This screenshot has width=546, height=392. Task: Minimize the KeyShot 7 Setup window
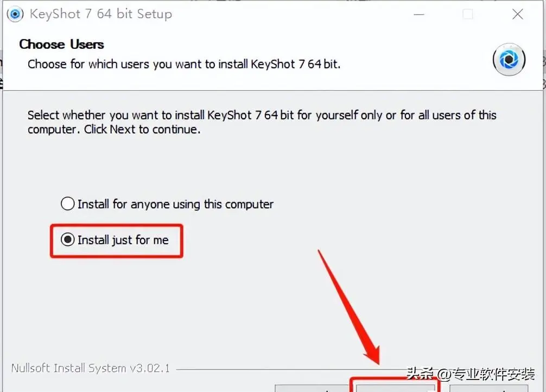point(419,14)
